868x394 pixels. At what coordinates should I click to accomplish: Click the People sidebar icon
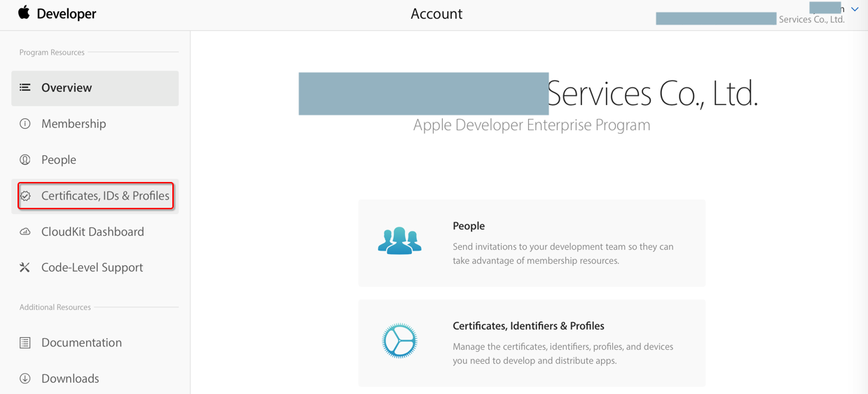coord(25,160)
